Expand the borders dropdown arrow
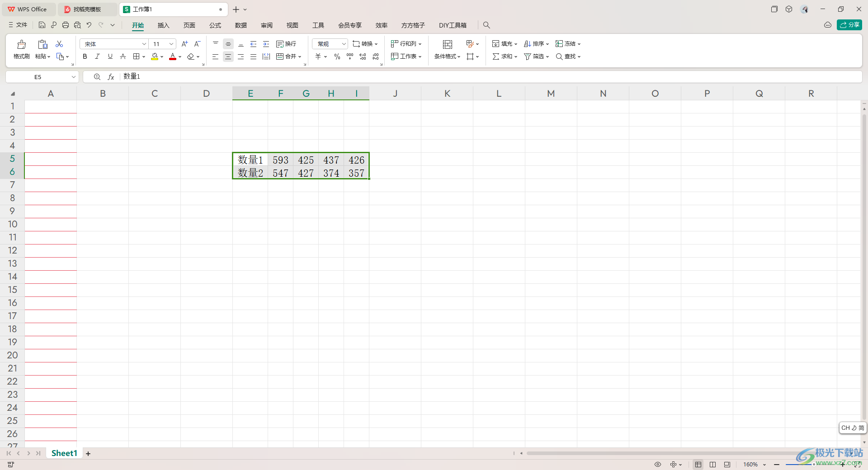 tap(144, 56)
